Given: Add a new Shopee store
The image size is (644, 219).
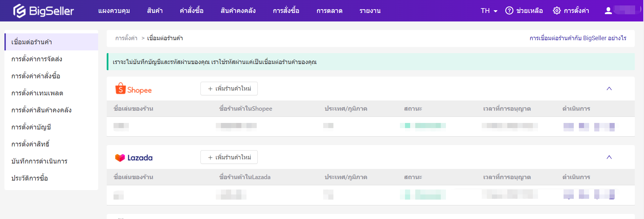Looking at the screenshot, I should 229,89.
